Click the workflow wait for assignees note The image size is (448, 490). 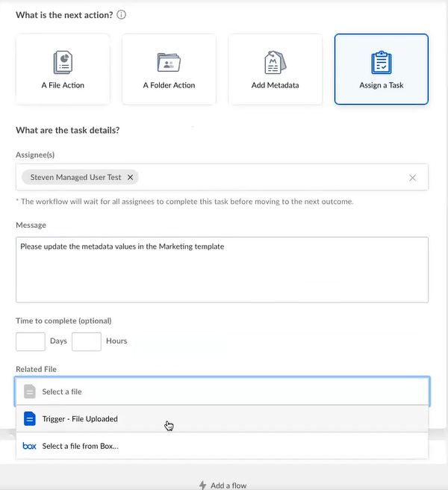[x=184, y=202]
